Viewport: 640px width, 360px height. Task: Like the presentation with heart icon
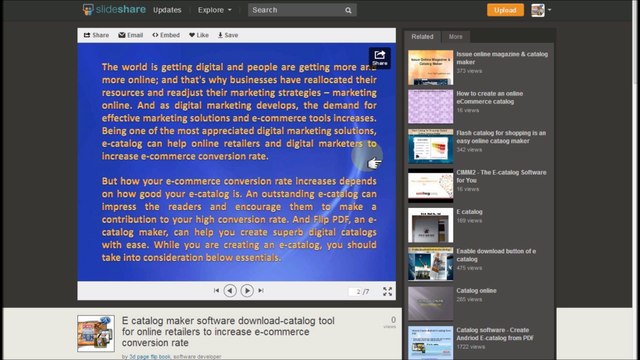[x=199, y=35]
